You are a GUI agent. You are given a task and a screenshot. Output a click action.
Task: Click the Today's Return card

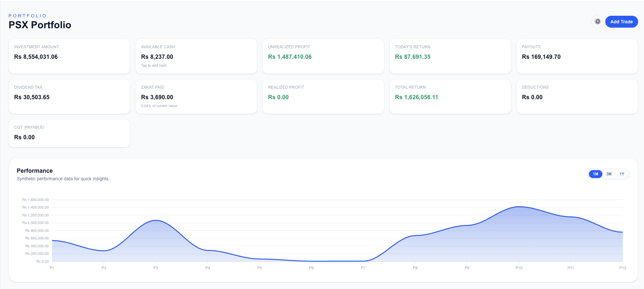[450, 56]
